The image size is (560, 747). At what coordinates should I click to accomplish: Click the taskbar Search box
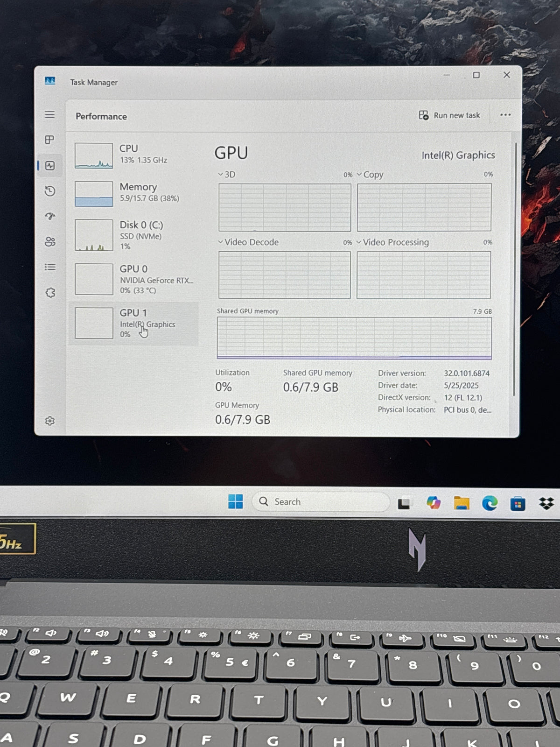click(321, 502)
